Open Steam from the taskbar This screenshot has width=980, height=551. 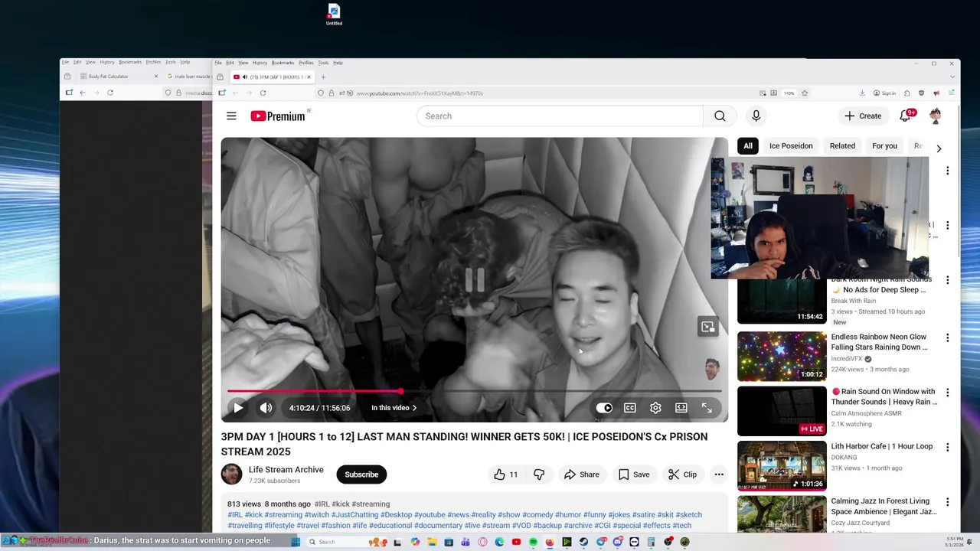point(583,542)
